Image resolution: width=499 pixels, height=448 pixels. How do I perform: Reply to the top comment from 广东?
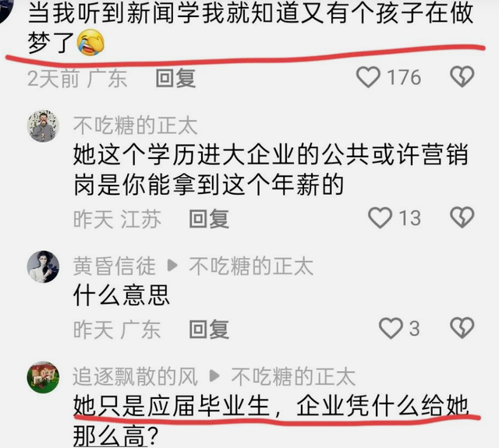(175, 78)
